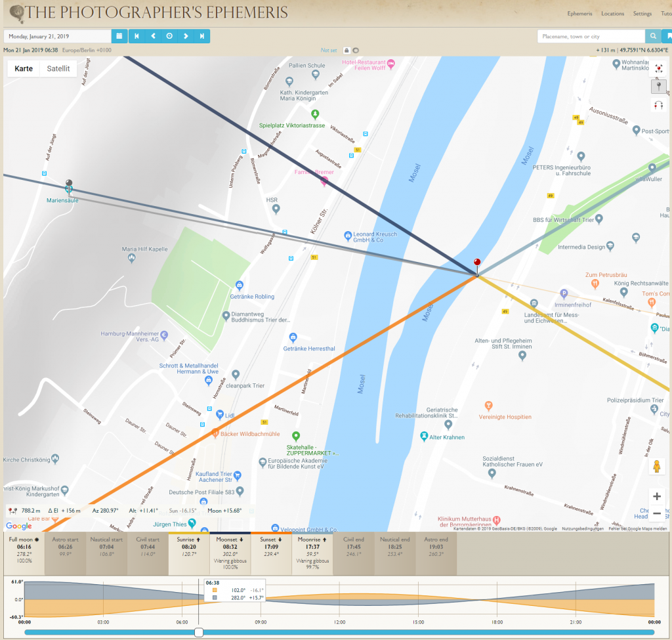
Task: Go to the next day
Action: tap(186, 36)
